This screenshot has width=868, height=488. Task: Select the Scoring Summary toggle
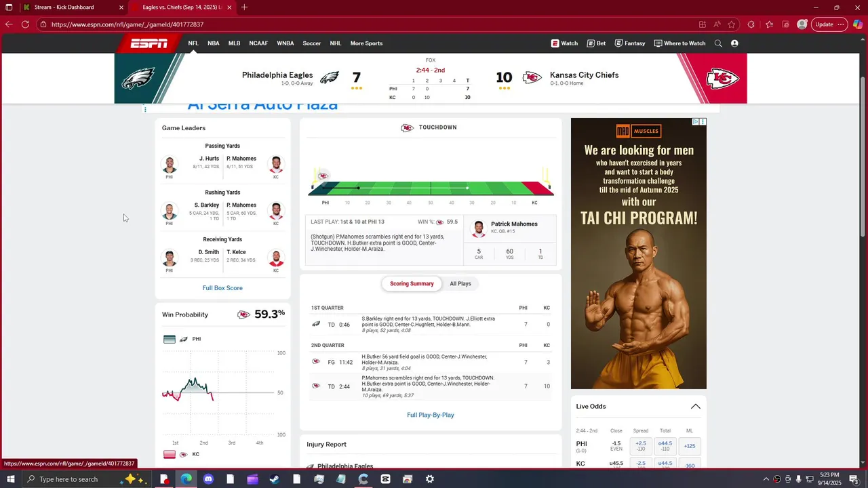click(412, 284)
